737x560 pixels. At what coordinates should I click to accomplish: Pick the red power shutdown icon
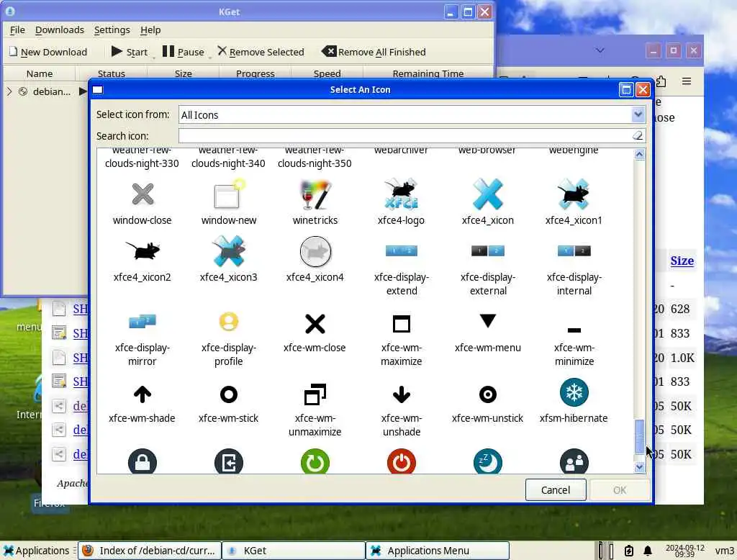402,461
